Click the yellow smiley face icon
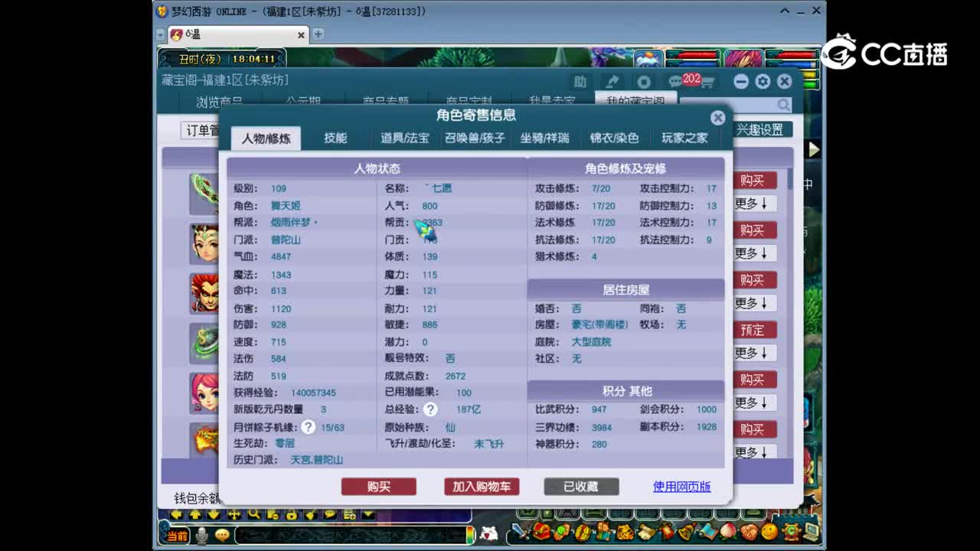This screenshot has width=980, height=551. 769,531
